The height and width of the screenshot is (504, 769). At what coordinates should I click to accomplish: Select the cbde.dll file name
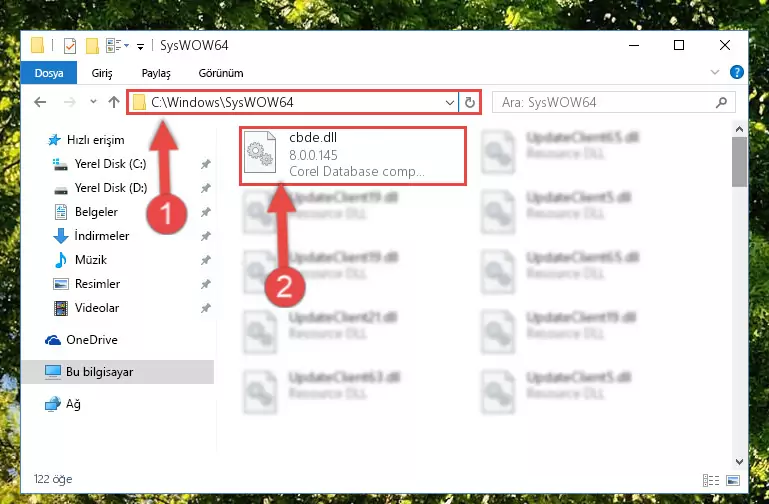tap(313, 138)
